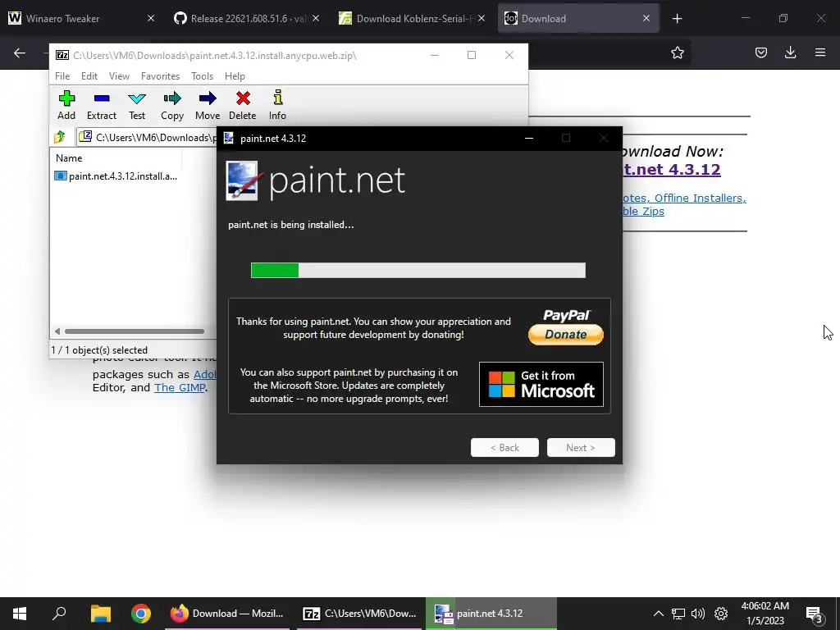This screenshot has height=630, width=840.
Task: Click the PayPal Donate button
Action: click(566, 335)
